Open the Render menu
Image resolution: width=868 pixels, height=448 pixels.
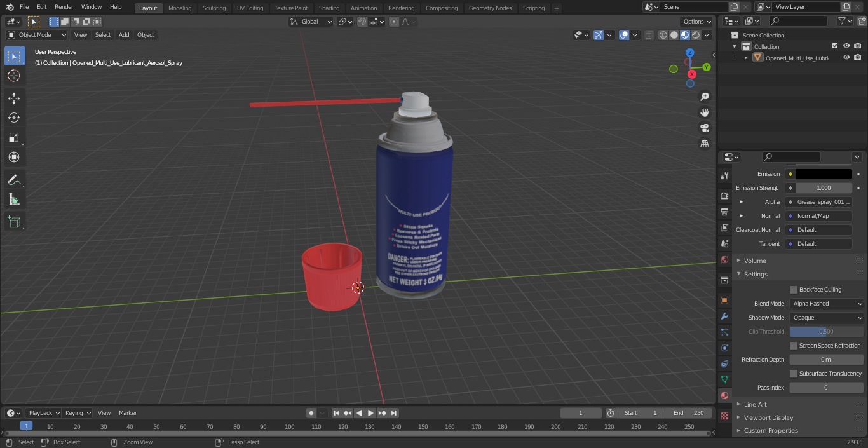tap(64, 7)
